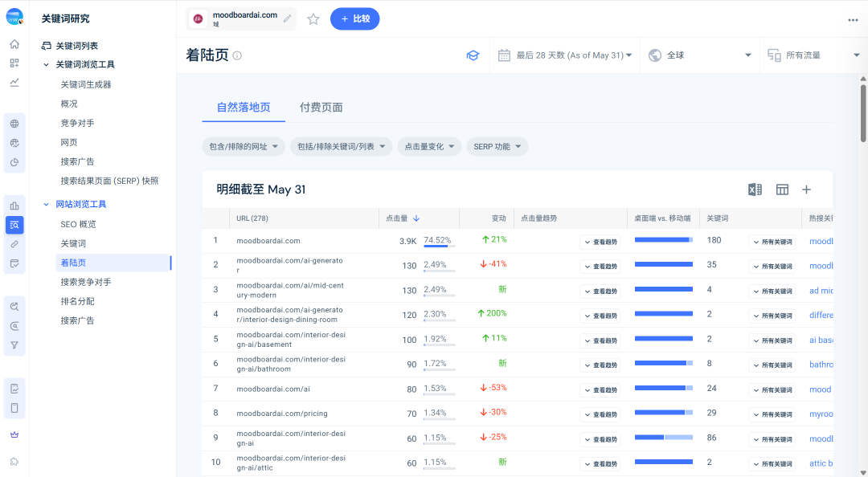
Task: Click the dashboard grid icon in left rail
Action: tap(14, 63)
